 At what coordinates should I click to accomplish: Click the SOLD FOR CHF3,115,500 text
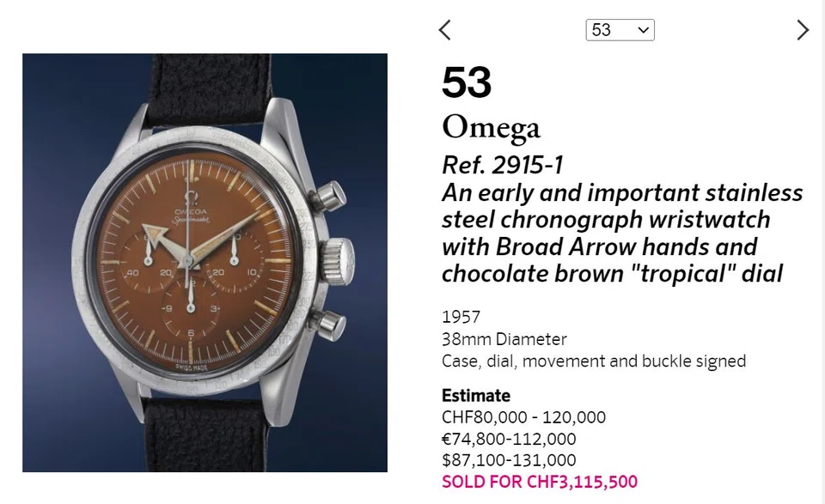539,482
